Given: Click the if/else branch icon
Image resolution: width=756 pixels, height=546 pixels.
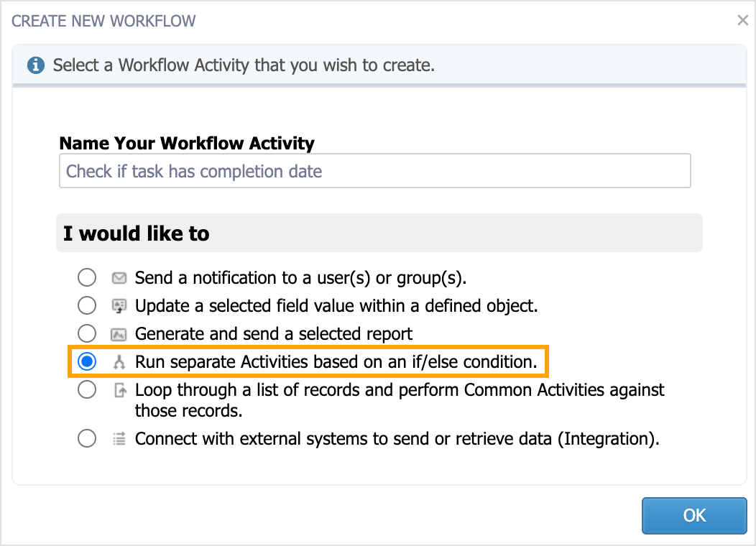Looking at the screenshot, I should pos(119,362).
